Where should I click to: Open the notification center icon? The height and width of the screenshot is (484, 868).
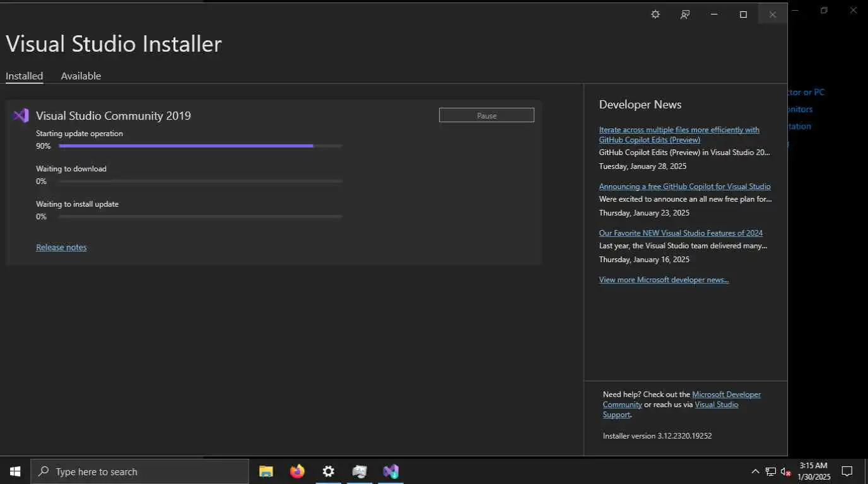[x=847, y=471]
